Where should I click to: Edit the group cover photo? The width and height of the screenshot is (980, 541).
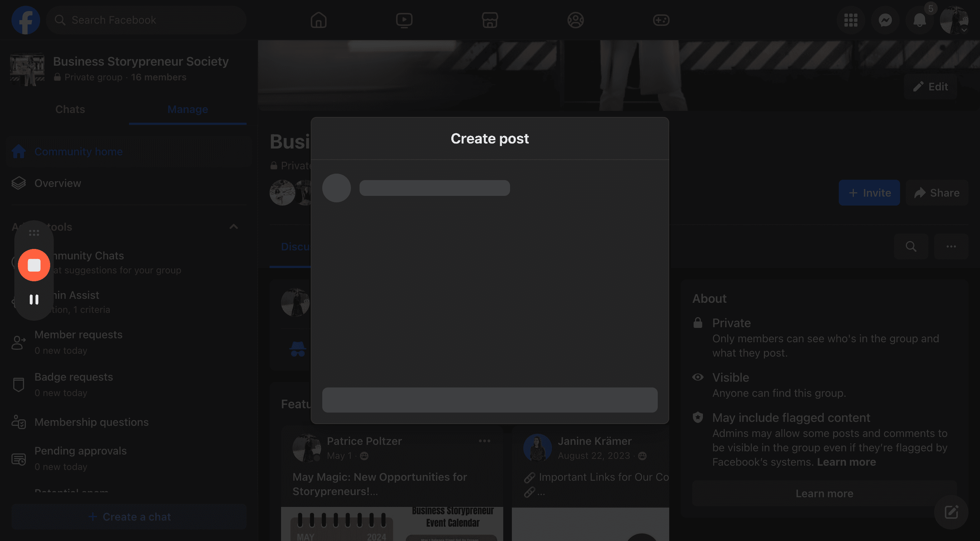931,86
